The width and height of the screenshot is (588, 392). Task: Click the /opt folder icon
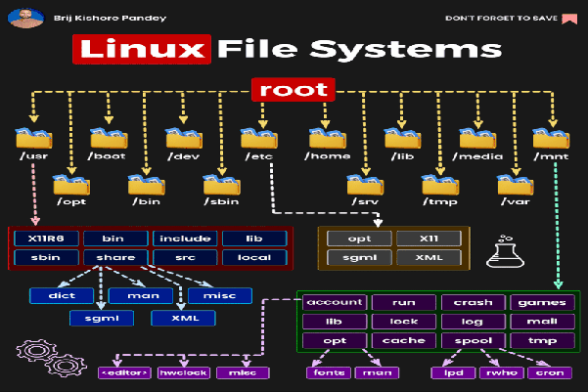pos(72,183)
